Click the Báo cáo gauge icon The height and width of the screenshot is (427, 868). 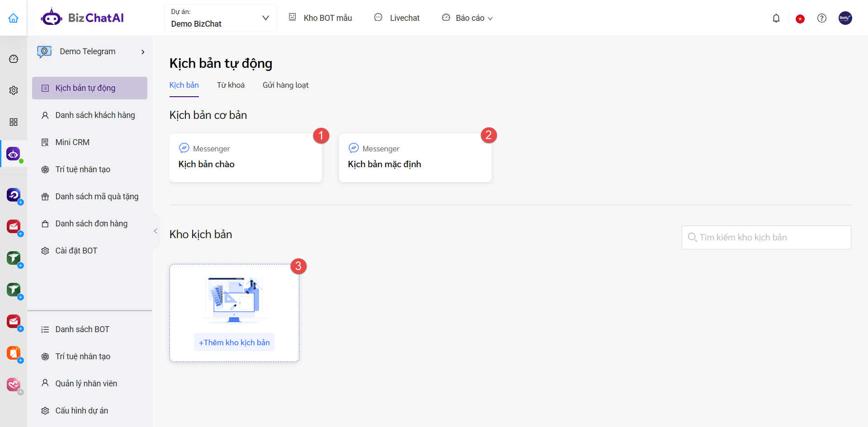click(446, 17)
